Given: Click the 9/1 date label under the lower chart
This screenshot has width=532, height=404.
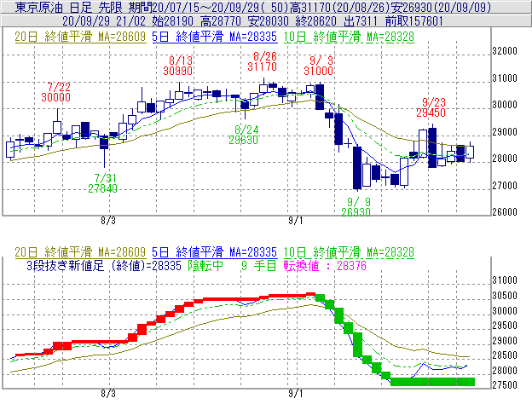Looking at the screenshot, I should 296,394.
